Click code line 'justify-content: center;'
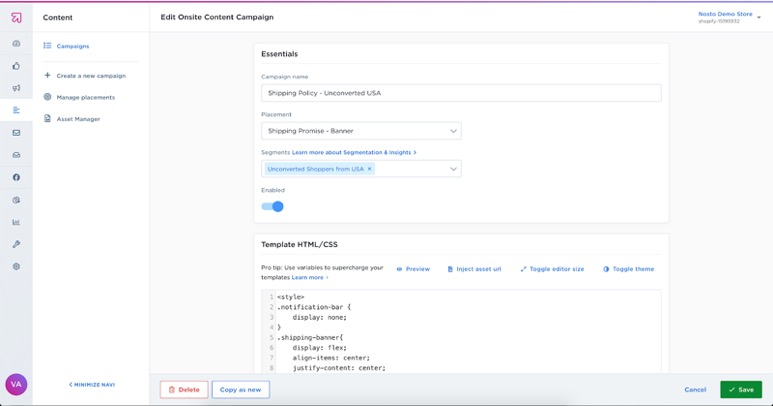773x406 pixels. (339, 368)
